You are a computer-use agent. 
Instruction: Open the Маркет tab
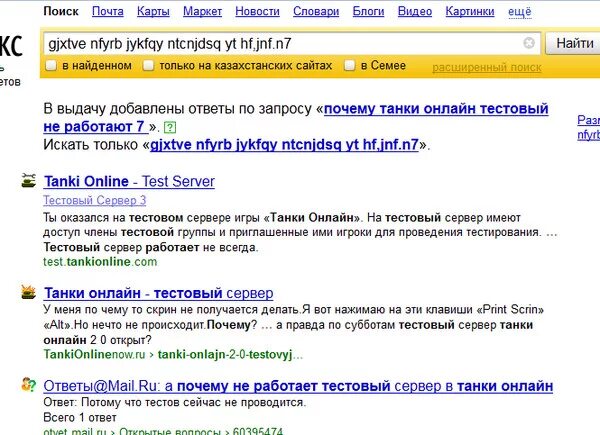(x=202, y=11)
